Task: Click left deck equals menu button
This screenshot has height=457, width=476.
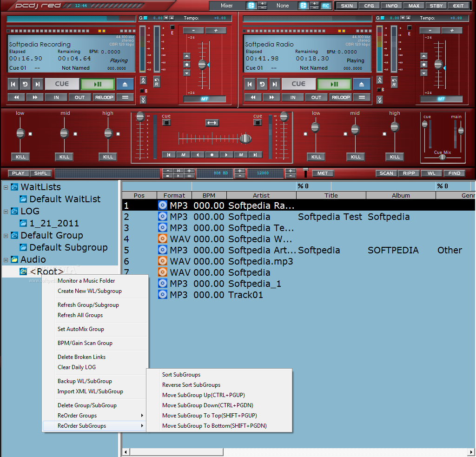Action: [x=125, y=97]
